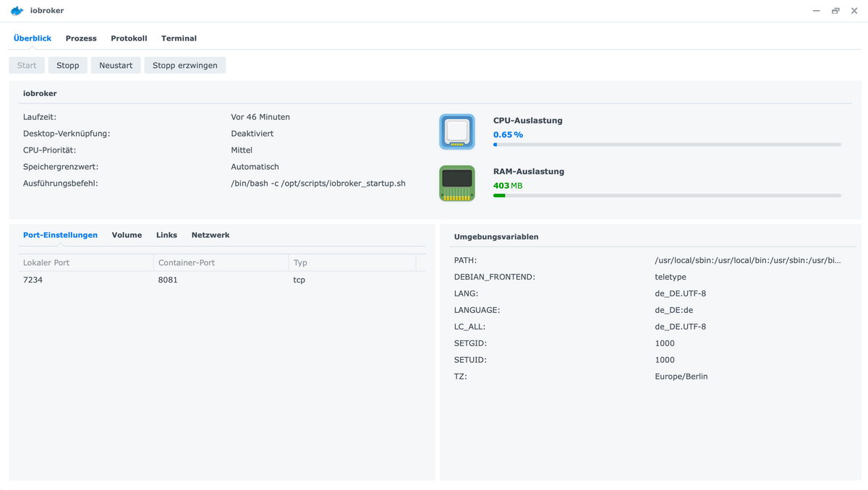Click the LANGUAGE variable name
Viewport: 868px width, 490px height.
pyautogui.click(x=477, y=310)
